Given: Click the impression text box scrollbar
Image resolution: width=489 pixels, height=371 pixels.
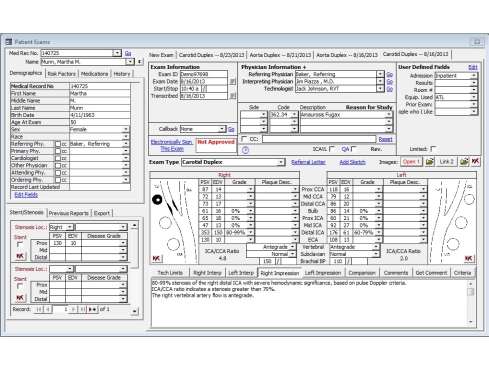Looking at the screenshot, I should tap(471, 303).
